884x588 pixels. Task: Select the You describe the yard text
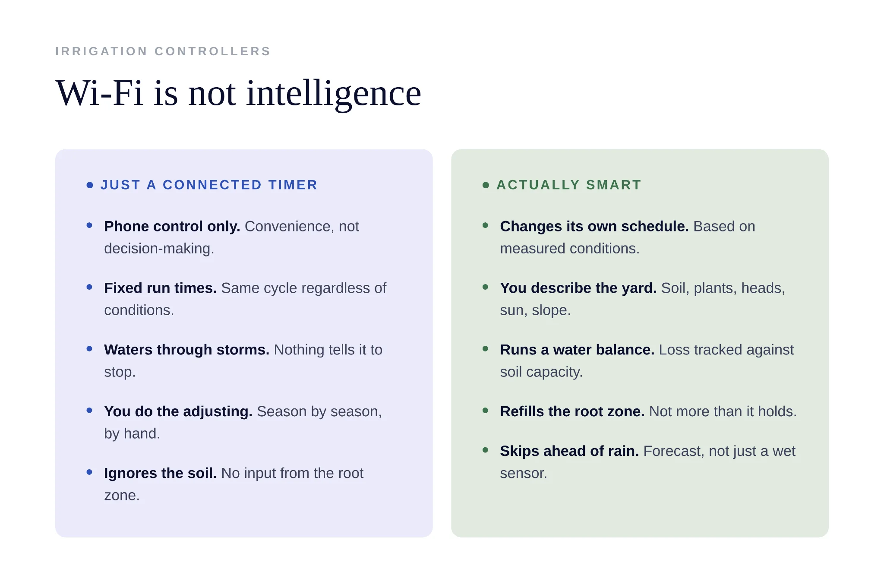578,288
